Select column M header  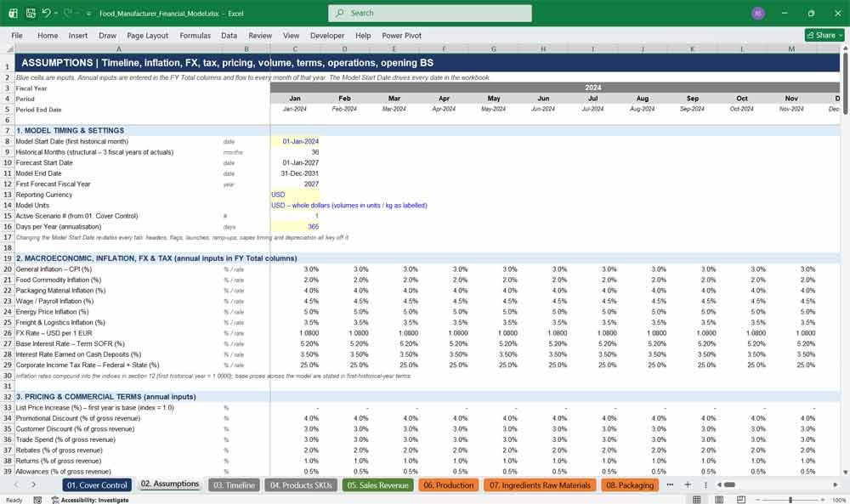[x=791, y=48]
